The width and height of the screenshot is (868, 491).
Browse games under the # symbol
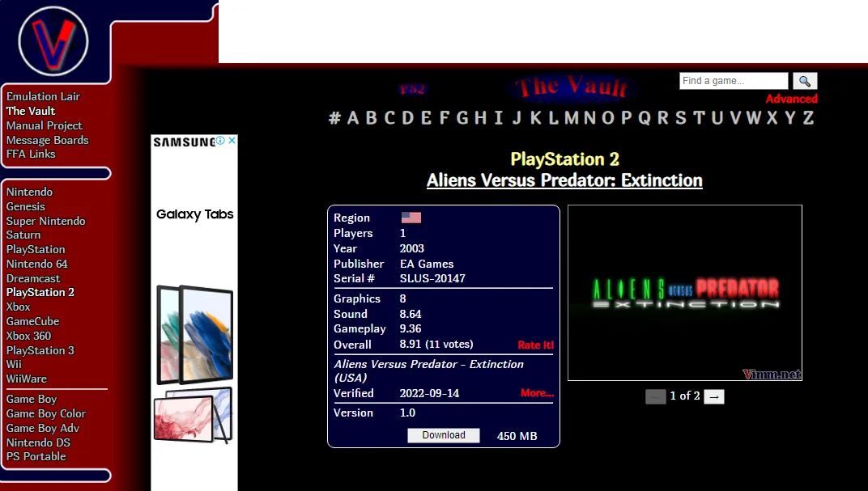click(x=334, y=118)
